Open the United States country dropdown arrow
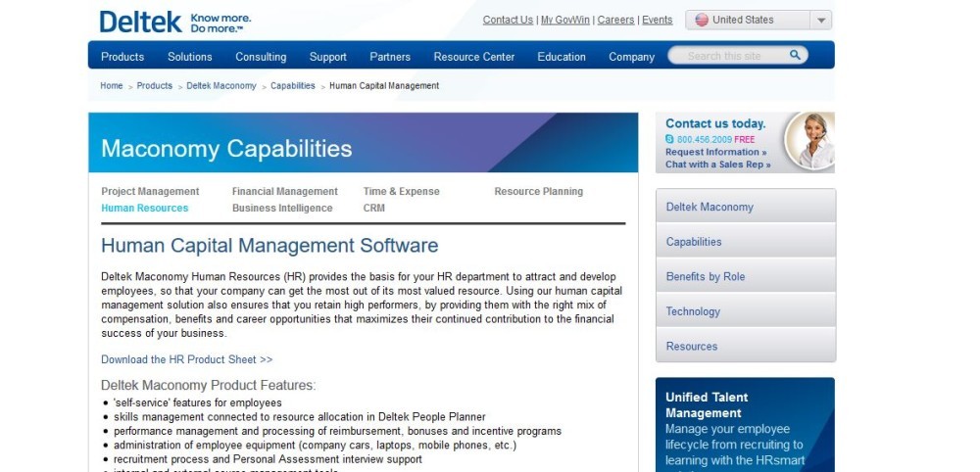Image resolution: width=980 pixels, height=472 pixels. coord(820,20)
